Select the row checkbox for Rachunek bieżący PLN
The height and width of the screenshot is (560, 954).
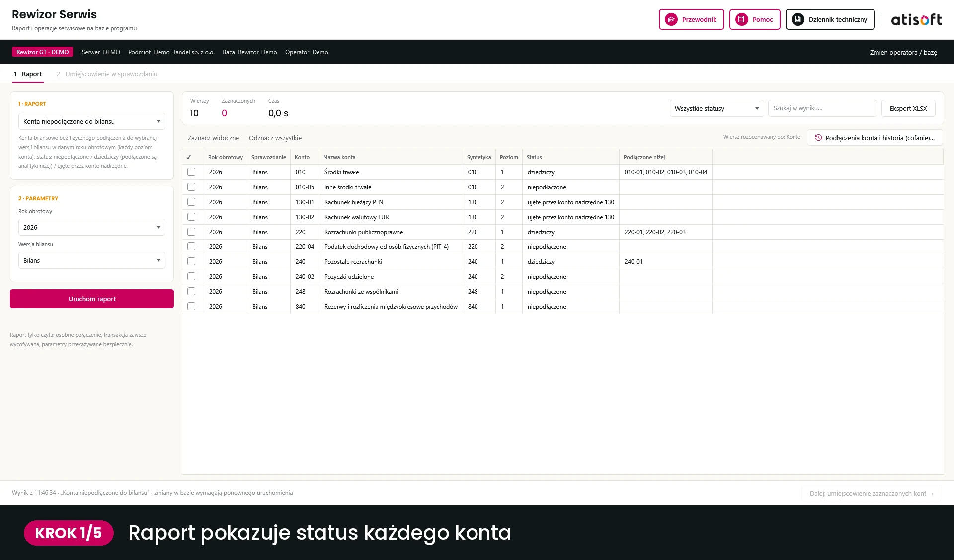coord(191,202)
